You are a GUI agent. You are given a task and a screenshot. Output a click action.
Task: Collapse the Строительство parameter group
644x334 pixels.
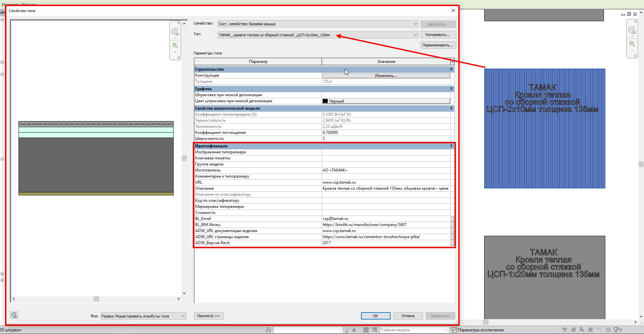tap(452, 69)
